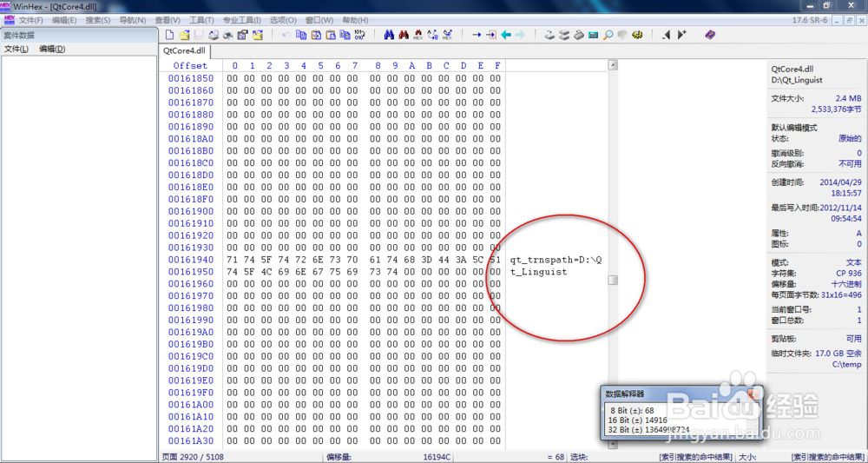Click 偏移量 十六进制 value
The height and width of the screenshot is (463, 868).
coord(845,283)
